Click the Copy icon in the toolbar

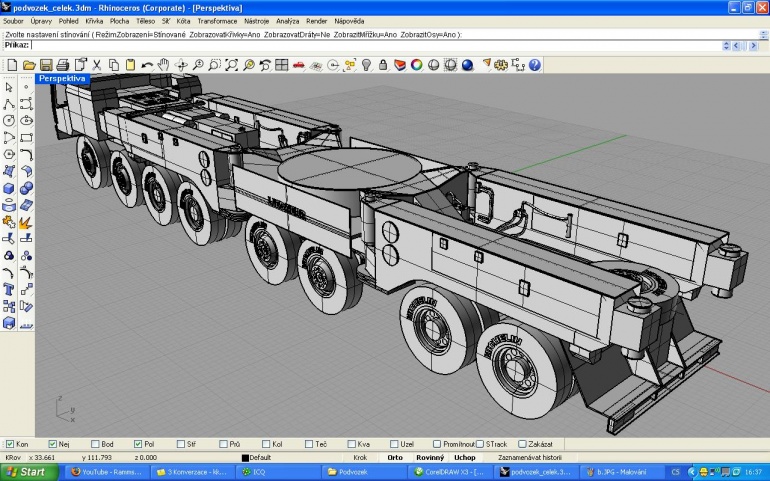pos(113,65)
